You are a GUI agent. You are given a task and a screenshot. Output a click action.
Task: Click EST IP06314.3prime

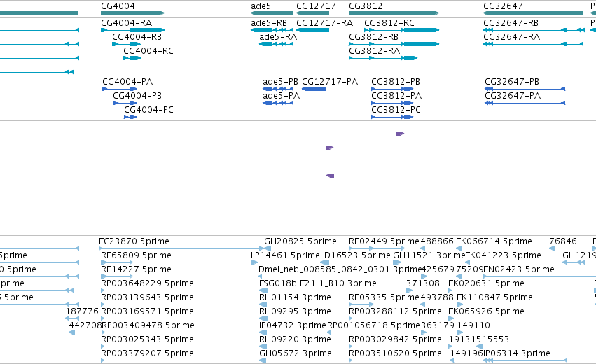517,353
